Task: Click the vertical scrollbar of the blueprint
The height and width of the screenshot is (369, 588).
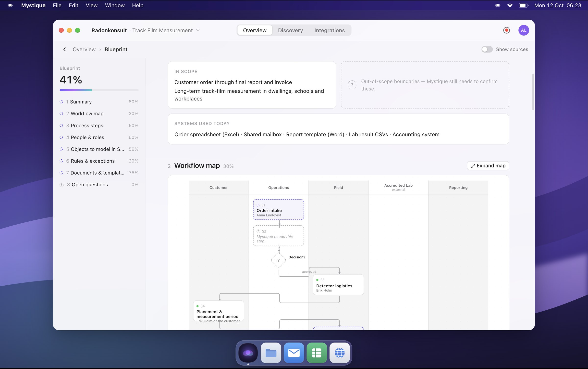Action: click(533, 92)
